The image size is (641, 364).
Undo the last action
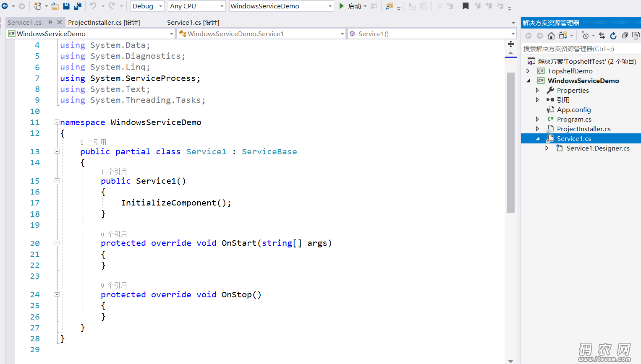coord(93,6)
